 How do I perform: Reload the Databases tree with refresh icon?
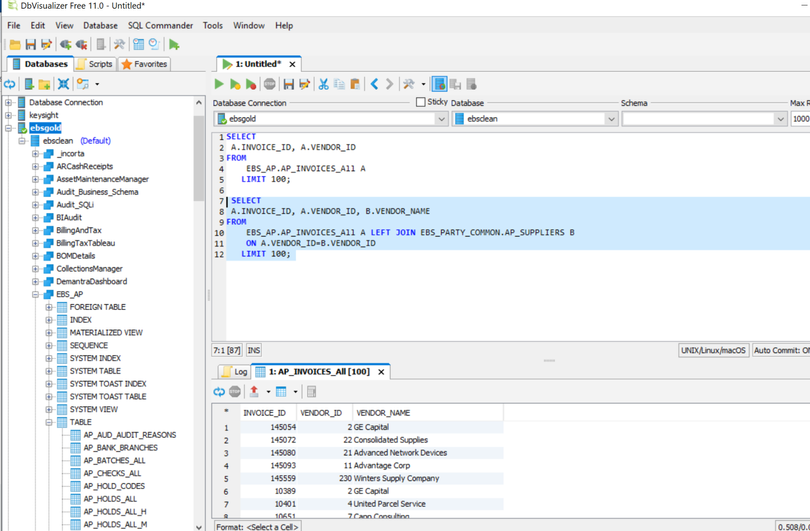(x=10, y=85)
